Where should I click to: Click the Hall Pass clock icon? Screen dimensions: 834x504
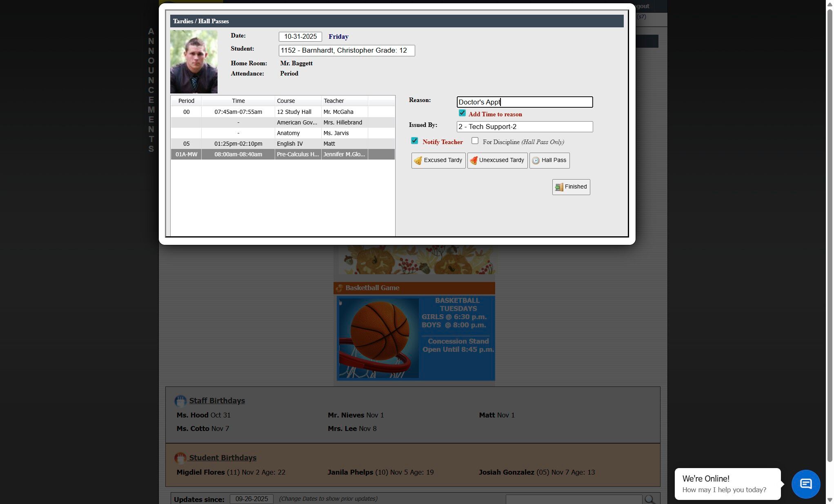536,160
